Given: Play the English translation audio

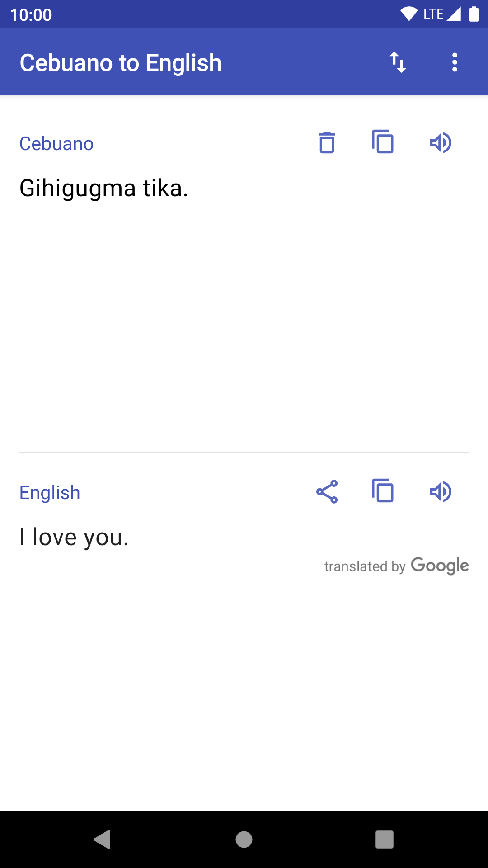Looking at the screenshot, I should click(441, 492).
